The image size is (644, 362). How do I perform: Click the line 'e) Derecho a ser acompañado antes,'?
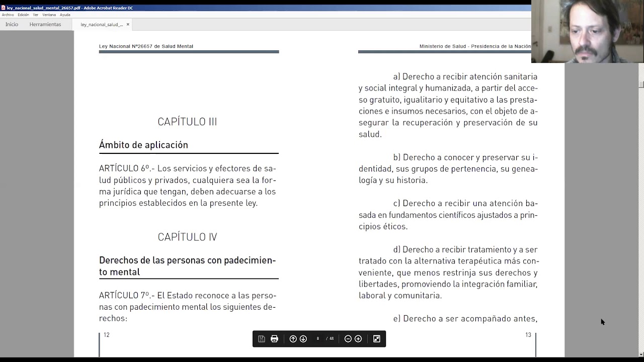point(465,319)
